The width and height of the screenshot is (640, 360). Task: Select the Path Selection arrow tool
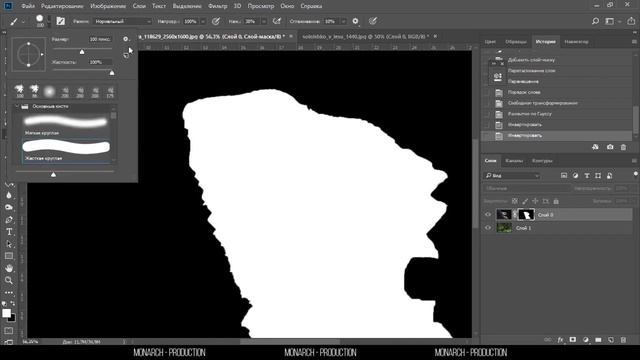click(9, 244)
